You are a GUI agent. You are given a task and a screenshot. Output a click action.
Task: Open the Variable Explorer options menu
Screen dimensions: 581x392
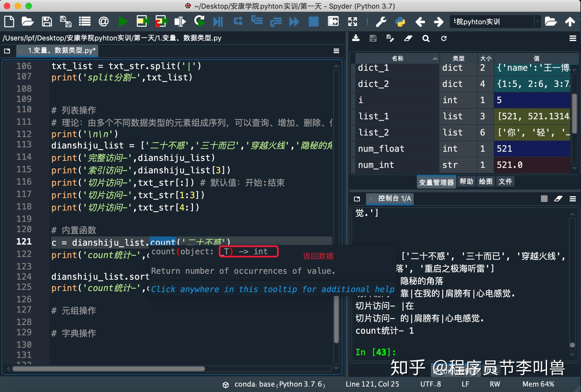coord(573,38)
